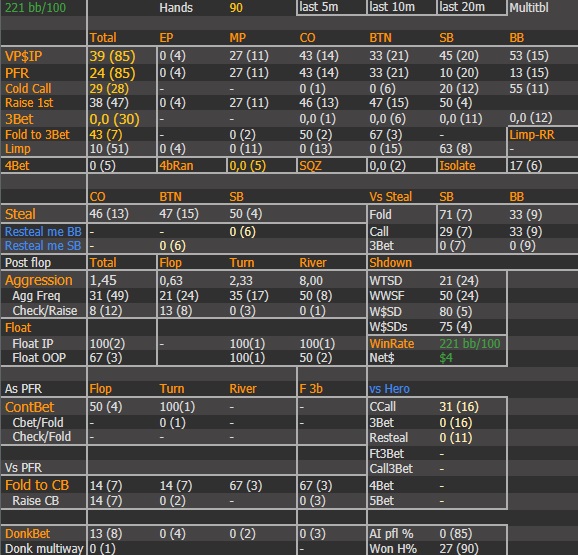Image resolution: width=578 pixels, height=555 pixels.
Task: Click the 3Bet stat label
Action: (x=19, y=119)
